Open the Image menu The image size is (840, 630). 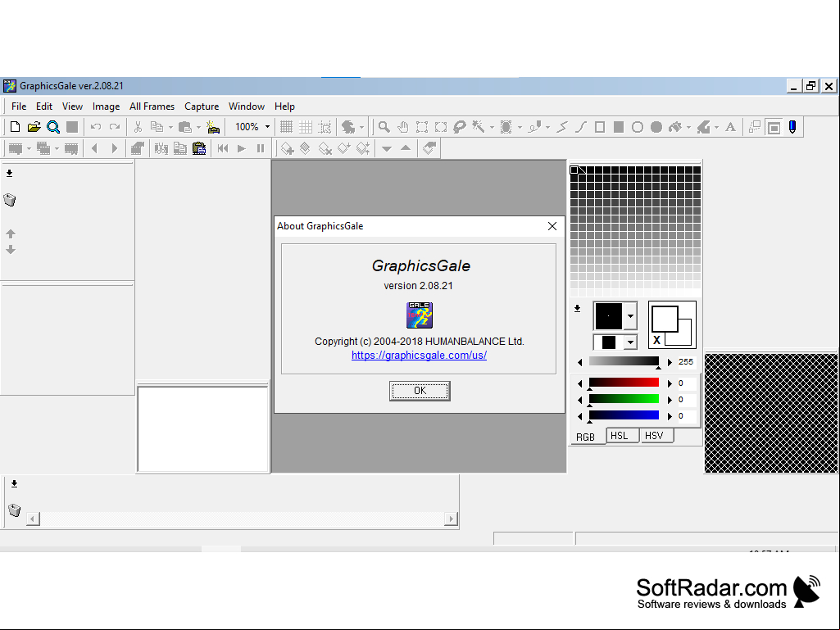pos(106,107)
